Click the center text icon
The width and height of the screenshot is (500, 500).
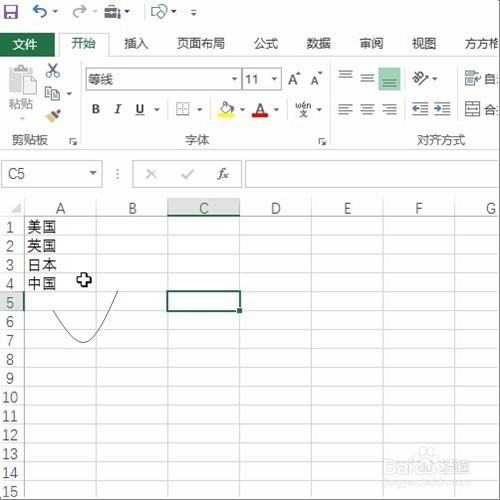pyautogui.click(x=367, y=109)
